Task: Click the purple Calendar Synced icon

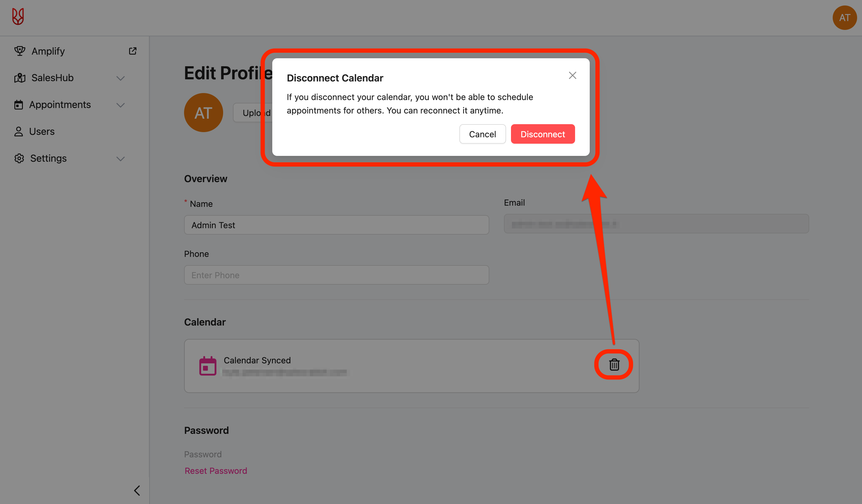Action: 208,366
